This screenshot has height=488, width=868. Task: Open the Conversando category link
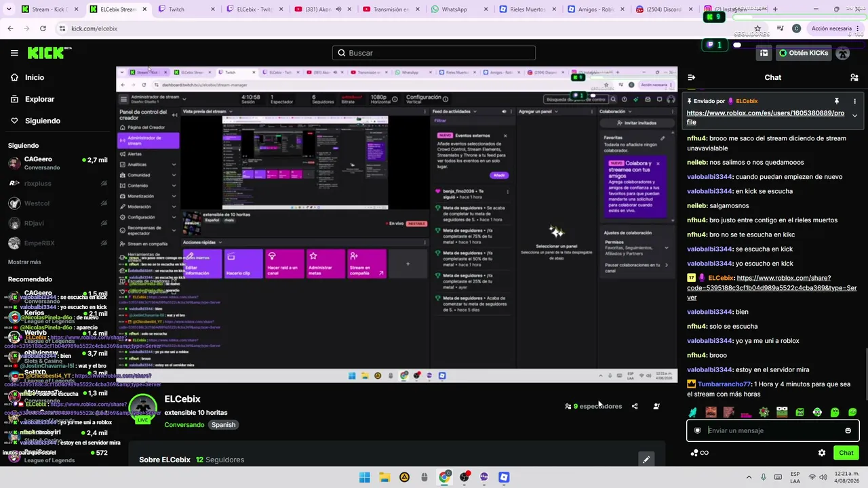(x=184, y=425)
